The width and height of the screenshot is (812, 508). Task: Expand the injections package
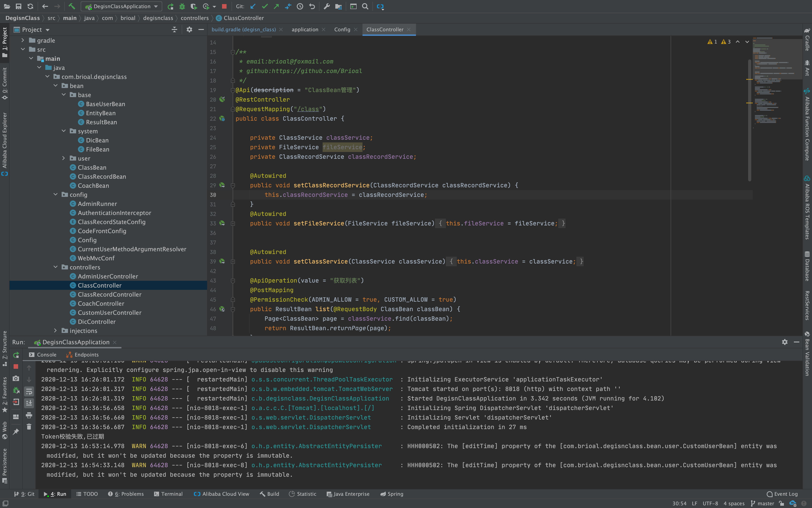[55, 331]
